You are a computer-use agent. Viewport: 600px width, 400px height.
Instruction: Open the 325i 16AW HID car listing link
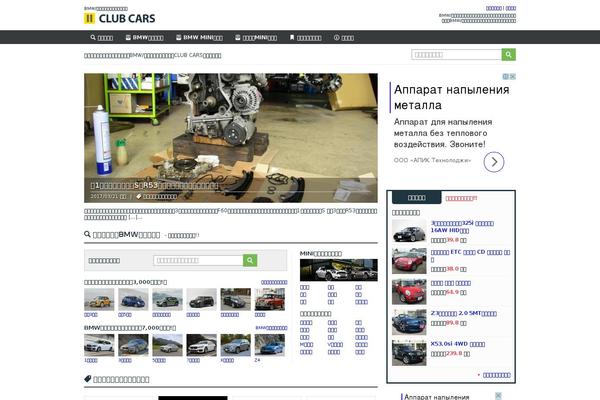tap(462, 227)
